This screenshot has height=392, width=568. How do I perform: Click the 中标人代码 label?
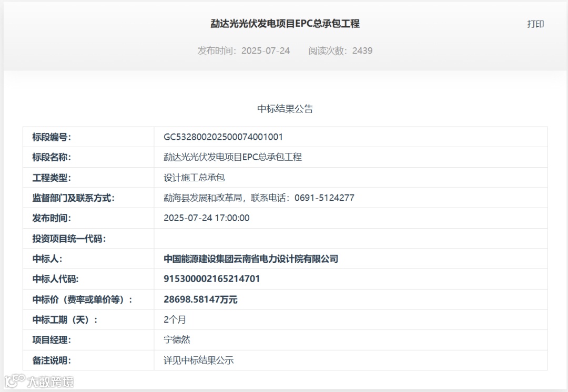56,279
